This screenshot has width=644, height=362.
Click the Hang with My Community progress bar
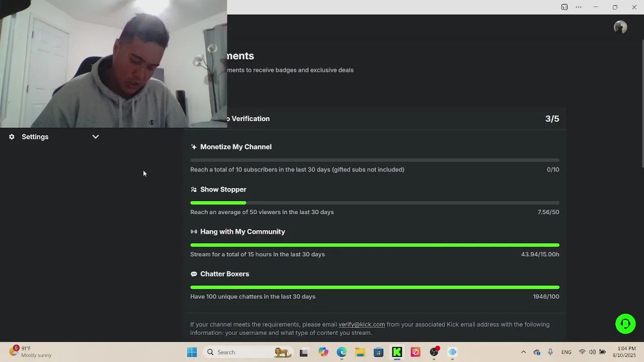point(375,245)
